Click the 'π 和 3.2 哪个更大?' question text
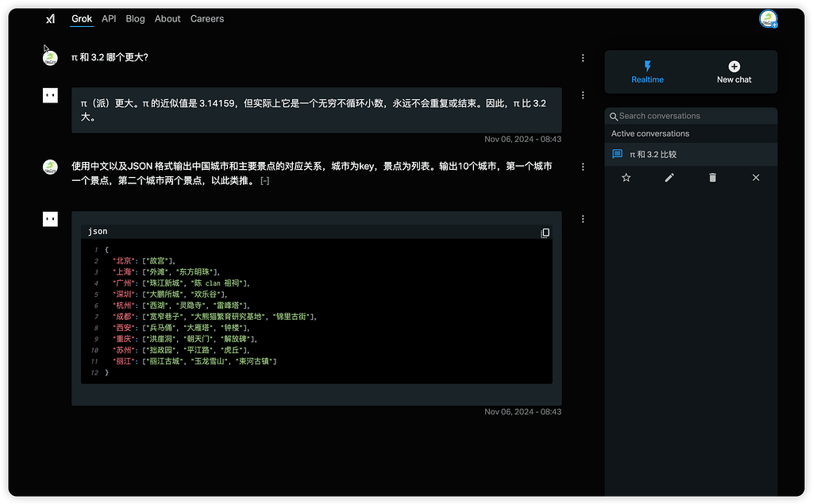This screenshot has height=504, width=813. [x=110, y=58]
